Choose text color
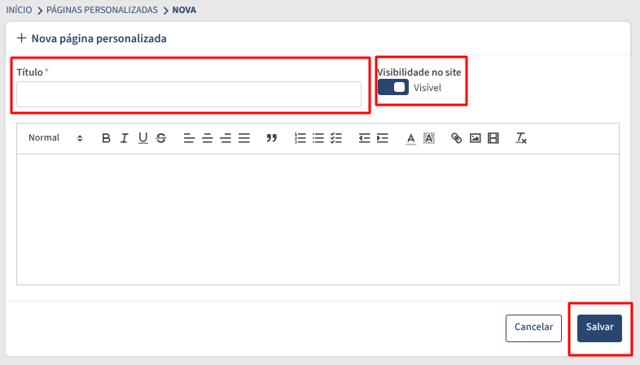Screen dimensions: 640x365 tap(411, 138)
